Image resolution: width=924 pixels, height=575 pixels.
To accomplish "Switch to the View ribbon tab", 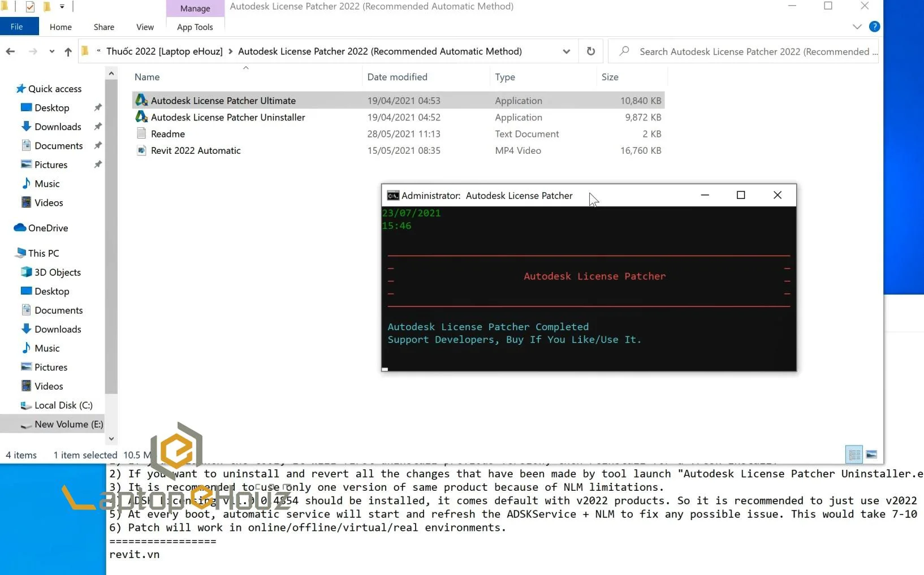I will [145, 27].
